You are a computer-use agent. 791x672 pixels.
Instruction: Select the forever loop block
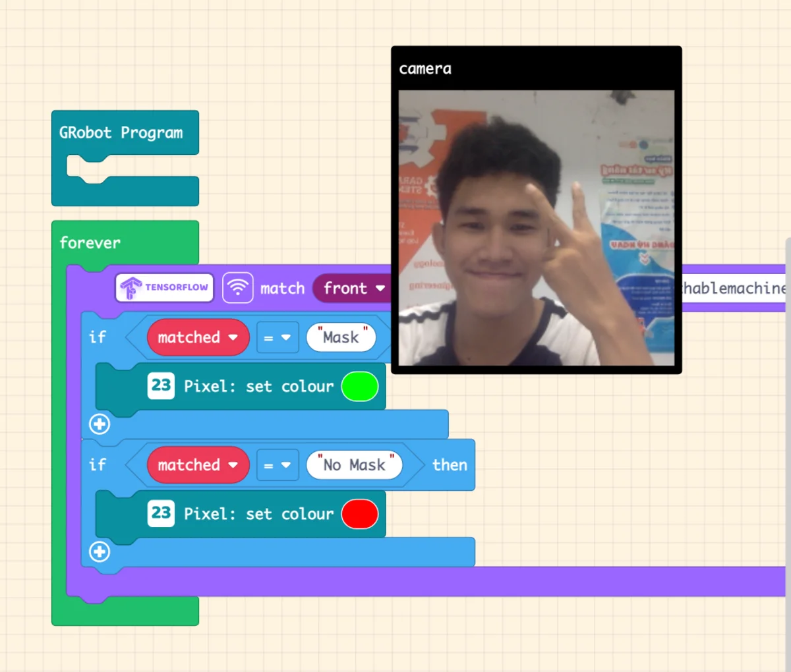[x=90, y=243]
